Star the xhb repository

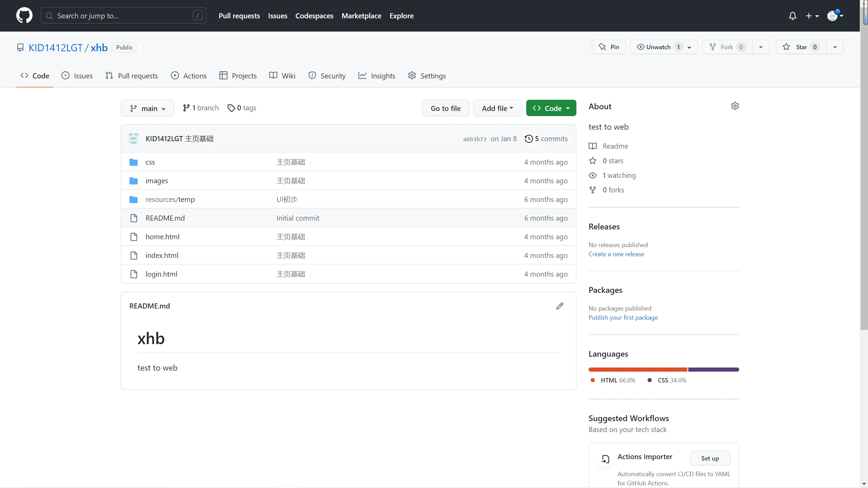[x=801, y=47]
